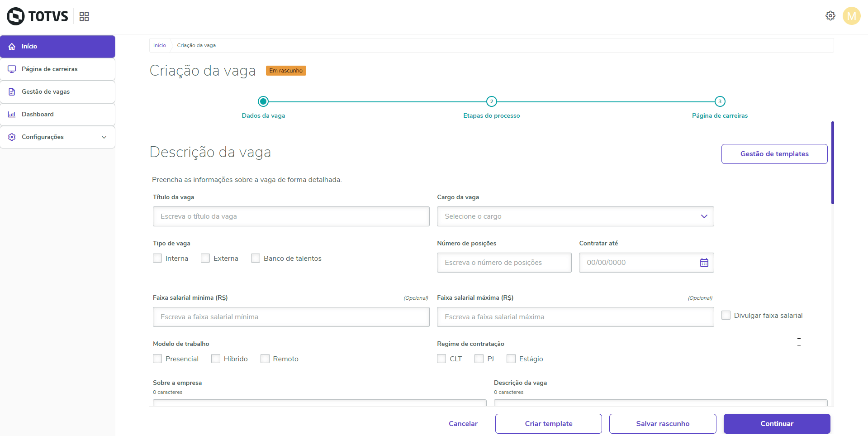Click the vertical scrollbar of the form
868x436 pixels.
coord(832,163)
